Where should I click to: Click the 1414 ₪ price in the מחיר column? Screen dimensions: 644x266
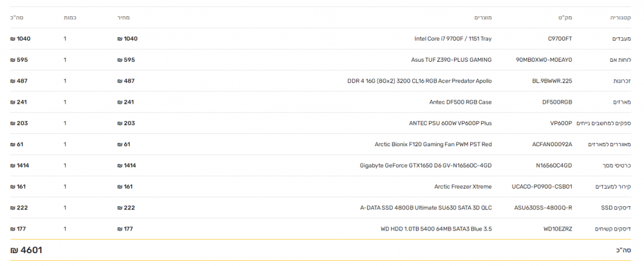click(x=126, y=166)
